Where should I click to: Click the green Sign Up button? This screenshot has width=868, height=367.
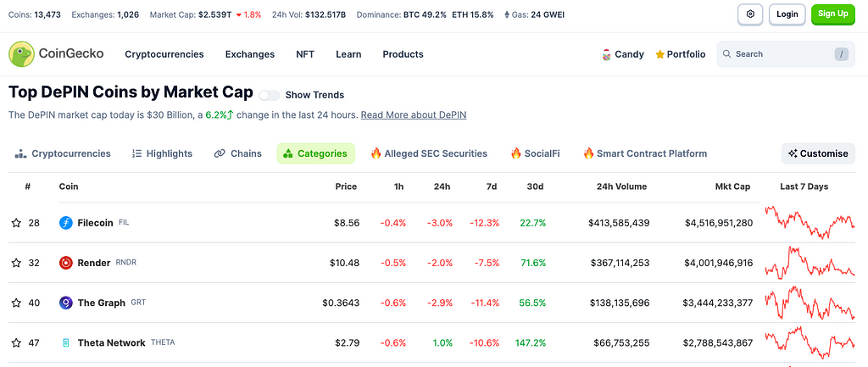pyautogui.click(x=832, y=14)
